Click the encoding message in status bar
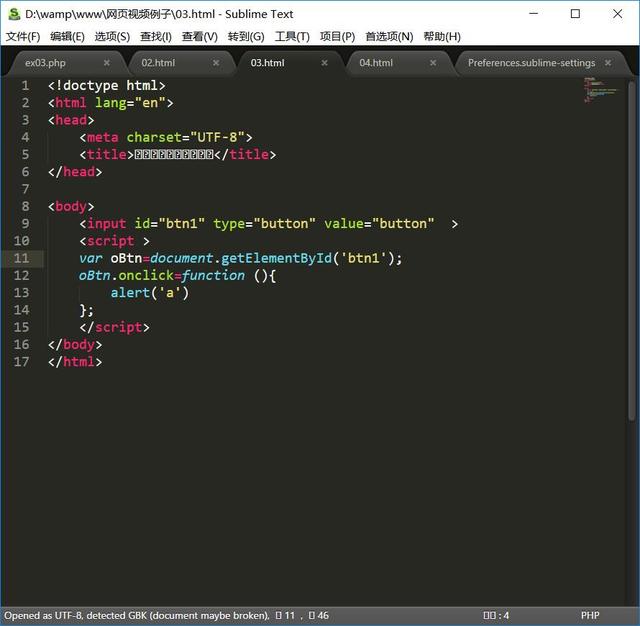This screenshot has width=640, height=626. click(137, 615)
